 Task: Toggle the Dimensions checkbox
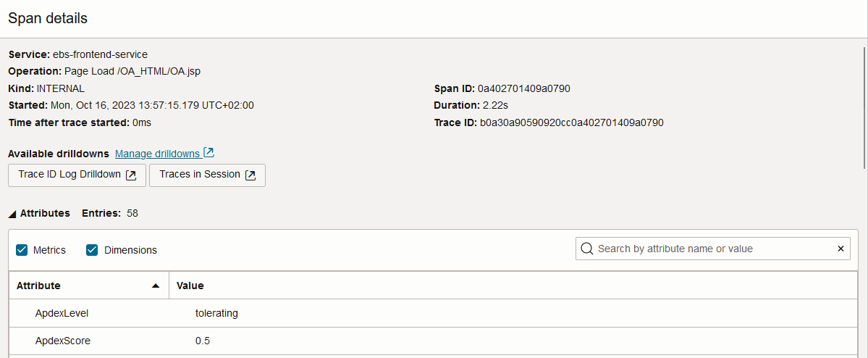point(92,250)
